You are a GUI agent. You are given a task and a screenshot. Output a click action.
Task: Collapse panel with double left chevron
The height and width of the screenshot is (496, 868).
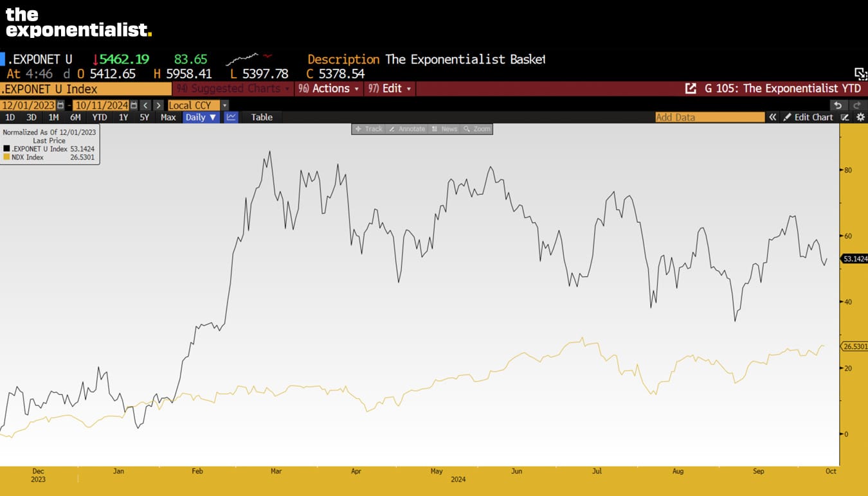(773, 117)
